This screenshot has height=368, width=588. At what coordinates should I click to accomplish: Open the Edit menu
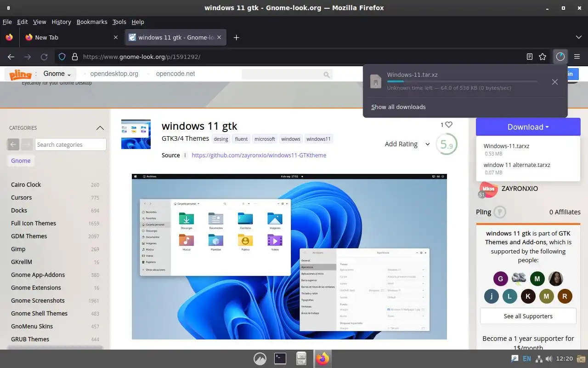coord(23,22)
